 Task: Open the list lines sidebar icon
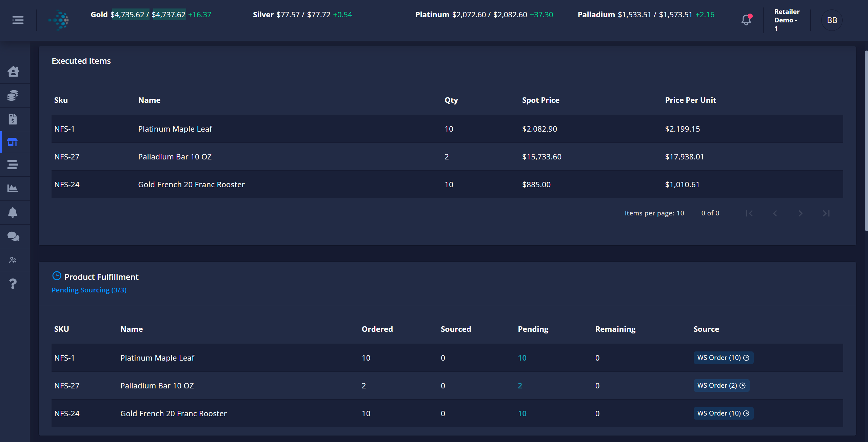click(x=13, y=165)
